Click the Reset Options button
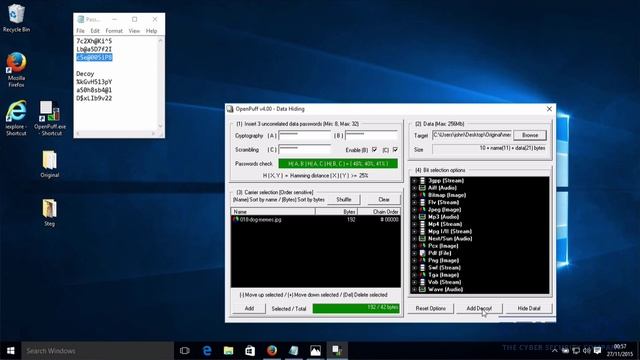 [x=431, y=309]
